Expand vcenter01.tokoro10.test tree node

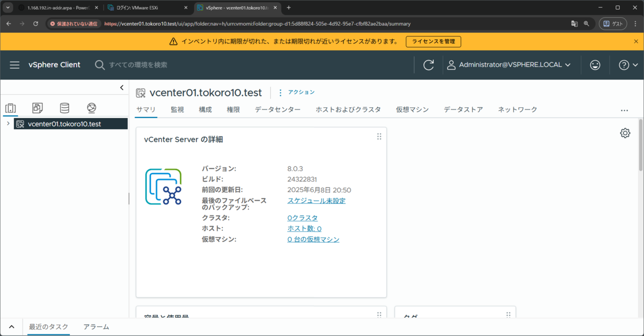(8, 124)
